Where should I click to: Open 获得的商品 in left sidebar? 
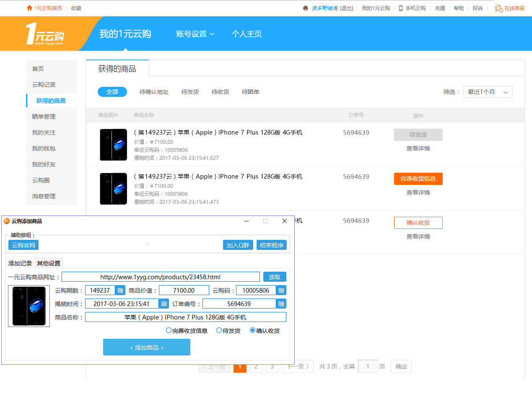point(52,101)
